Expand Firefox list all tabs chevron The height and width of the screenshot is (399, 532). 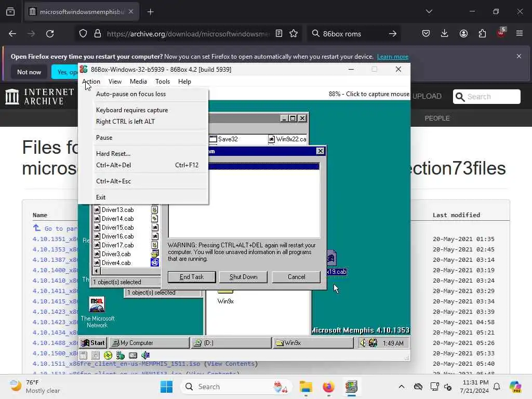(x=429, y=11)
